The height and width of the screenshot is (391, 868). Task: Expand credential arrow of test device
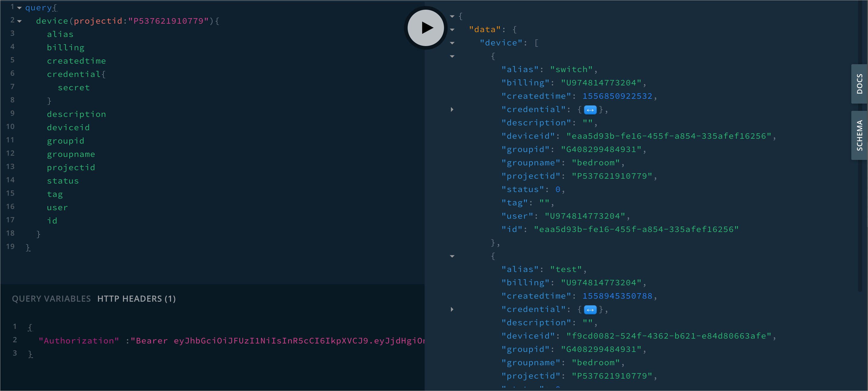(452, 310)
